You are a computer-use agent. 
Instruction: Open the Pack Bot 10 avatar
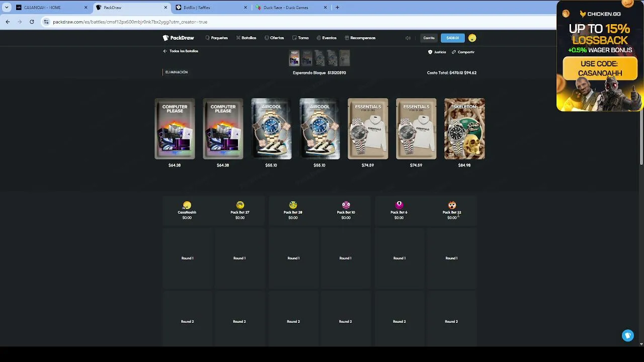pyautogui.click(x=346, y=205)
